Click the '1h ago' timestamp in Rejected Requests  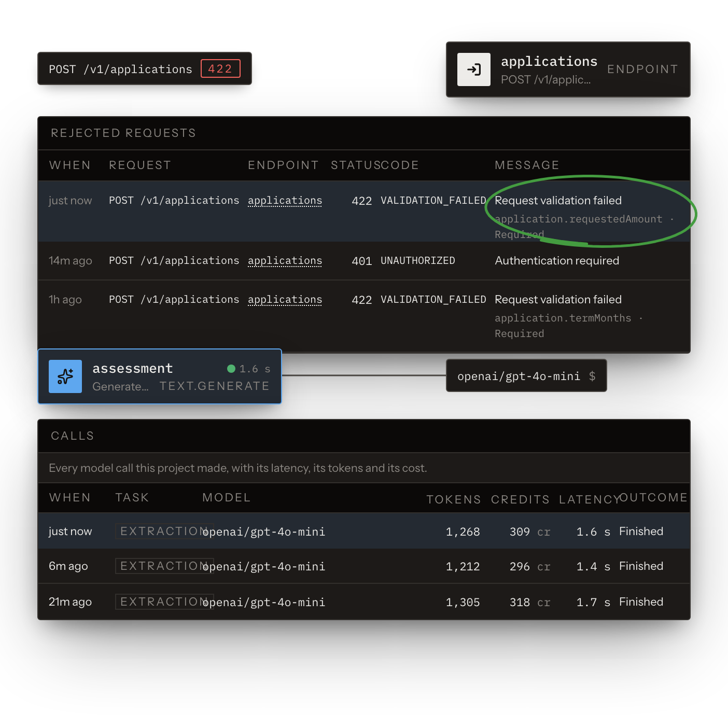(65, 300)
